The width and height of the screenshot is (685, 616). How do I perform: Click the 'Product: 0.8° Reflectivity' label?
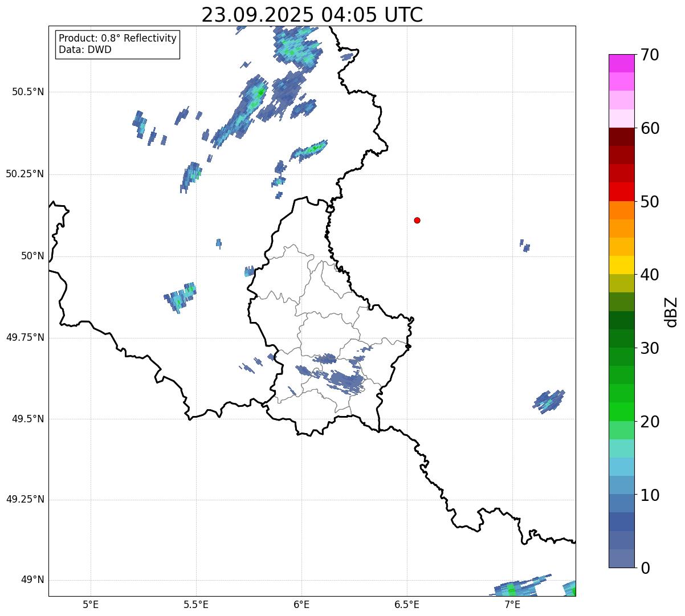tap(118, 38)
